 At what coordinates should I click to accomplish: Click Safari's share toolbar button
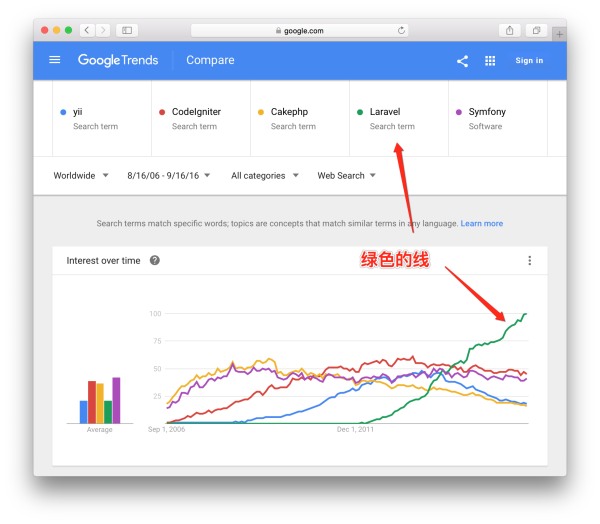pyautogui.click(x=510, y=31)
